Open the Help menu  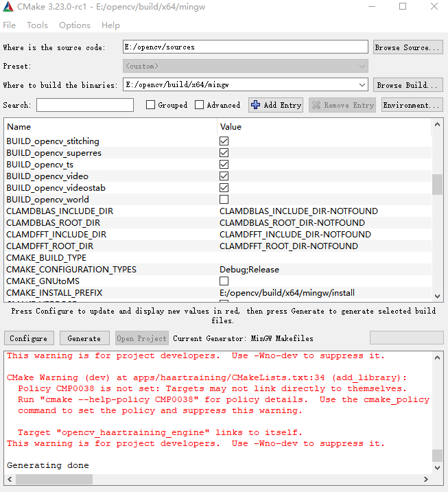click(110, 25)
